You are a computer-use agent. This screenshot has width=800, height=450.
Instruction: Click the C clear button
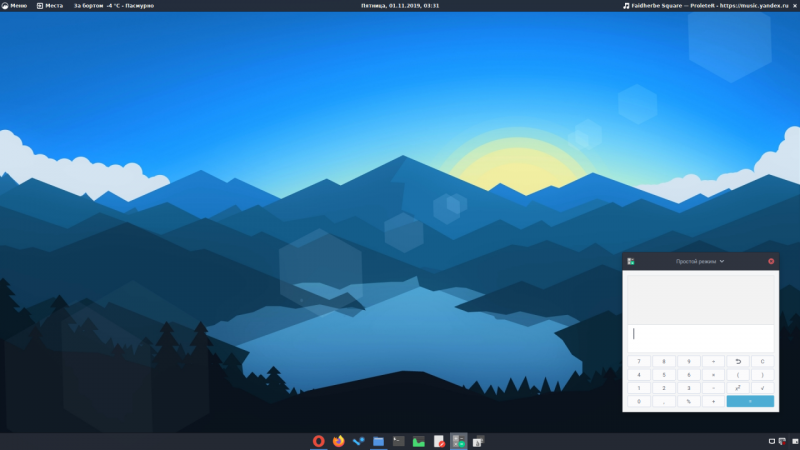(x=763, y=361)
